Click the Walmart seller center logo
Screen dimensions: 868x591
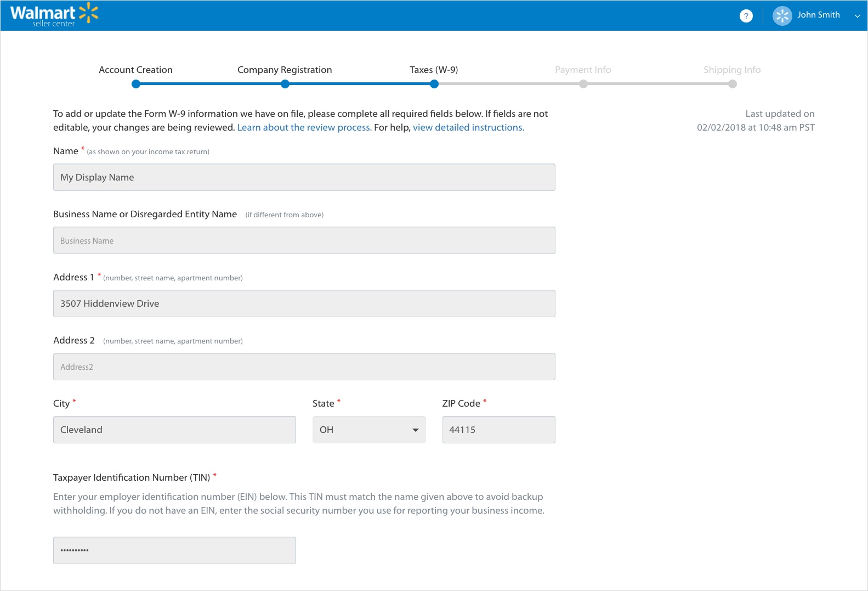[54, 15]
